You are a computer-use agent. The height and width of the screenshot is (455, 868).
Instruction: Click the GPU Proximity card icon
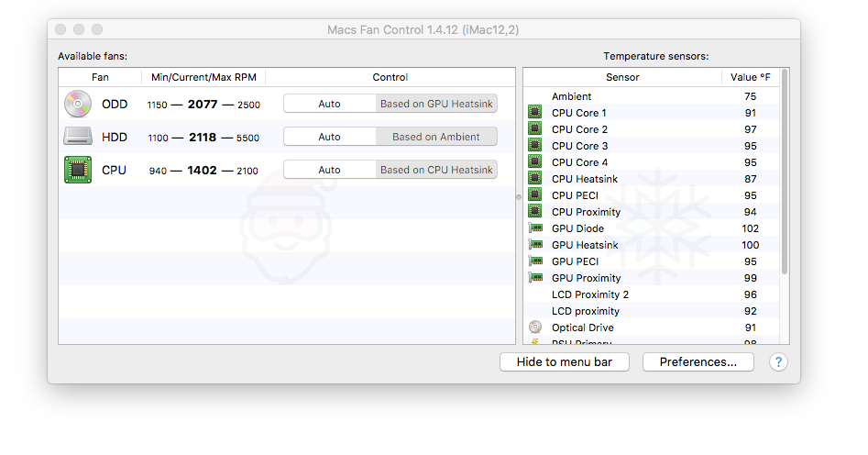pos(535,278)
